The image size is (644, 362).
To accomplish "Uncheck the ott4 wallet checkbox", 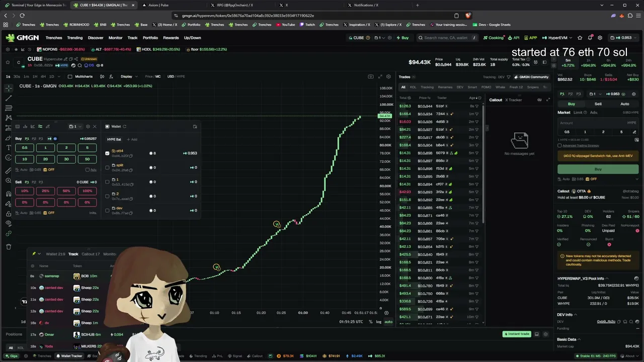I will [107, 153].
